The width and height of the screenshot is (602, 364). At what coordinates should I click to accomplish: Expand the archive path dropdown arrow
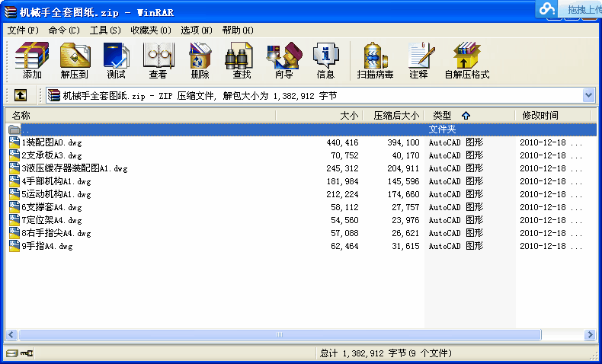point(588,95)
